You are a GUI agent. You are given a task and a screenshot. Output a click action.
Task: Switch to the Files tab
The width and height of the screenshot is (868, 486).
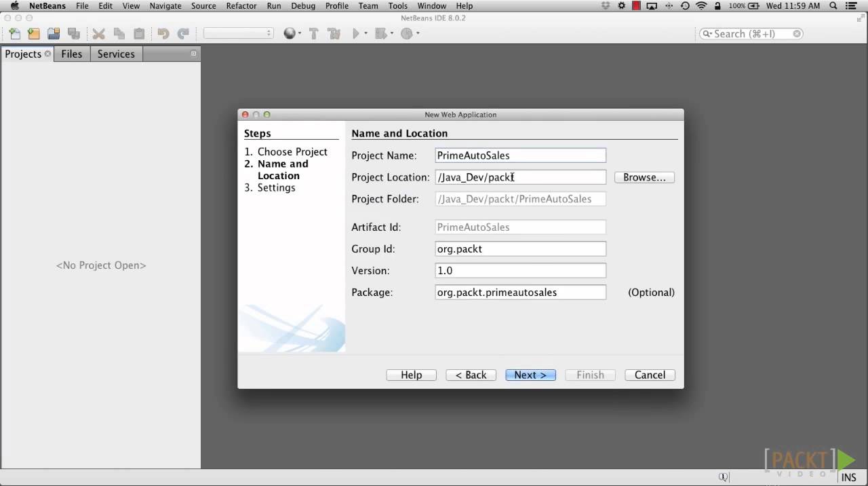click(x=71, y=54)
